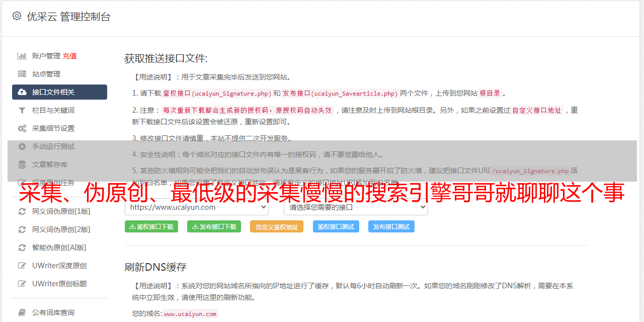Screen dimensions: 644x322
Task: Click the red 充值 link
Action: pos(69,56)
